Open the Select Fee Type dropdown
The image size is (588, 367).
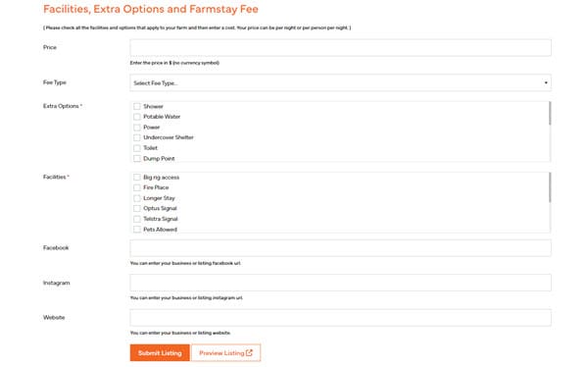coord(340,82)
